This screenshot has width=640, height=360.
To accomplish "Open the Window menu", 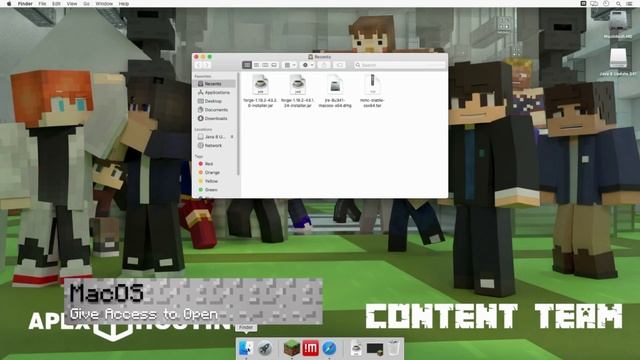I will tap(104, 4).
